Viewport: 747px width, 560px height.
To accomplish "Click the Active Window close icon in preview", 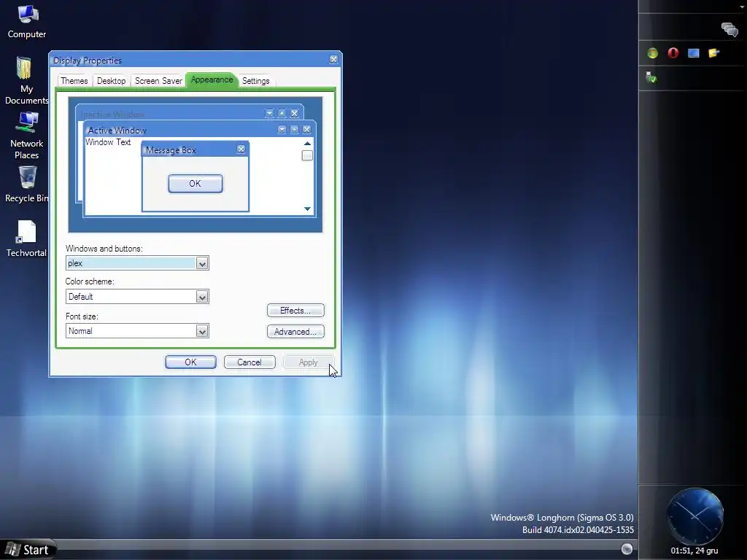I will [x=307, y=129].
